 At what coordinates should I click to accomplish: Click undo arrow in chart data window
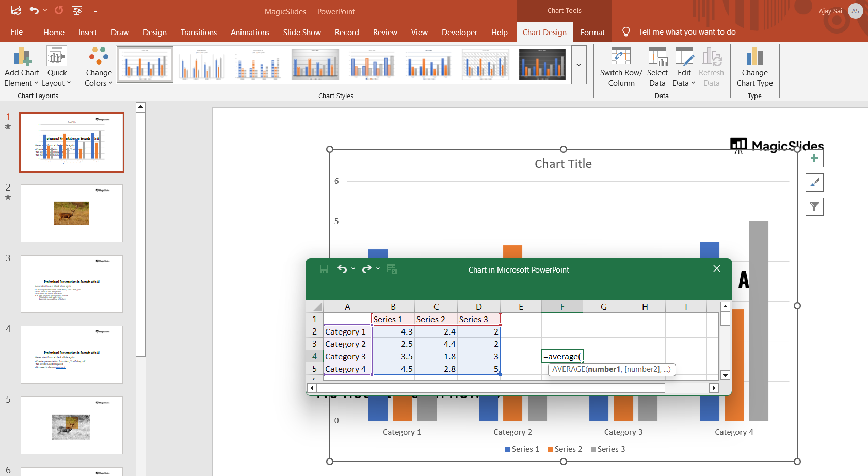(x=342, y=269)
